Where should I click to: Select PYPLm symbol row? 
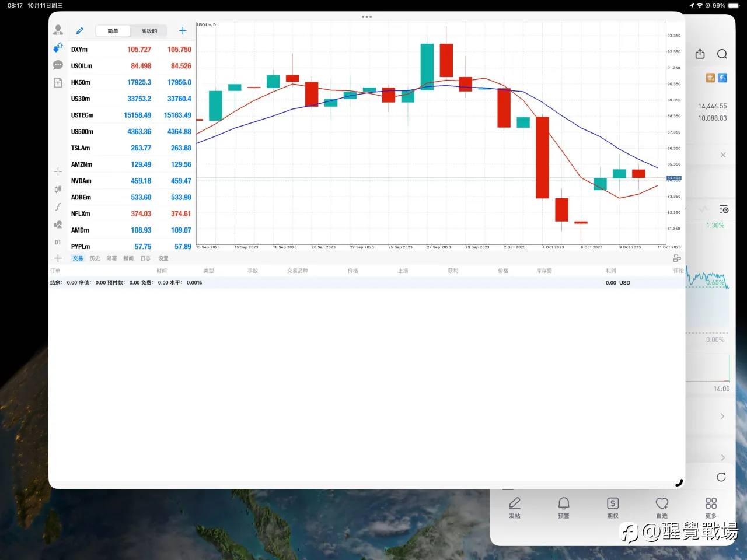[131, 246]
